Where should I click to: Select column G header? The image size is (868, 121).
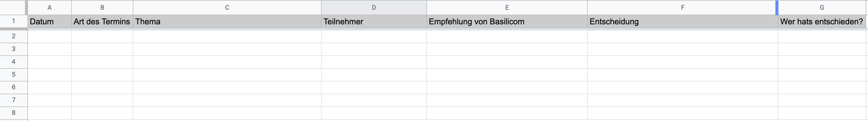pyautogui.click(x=822, y=7)
